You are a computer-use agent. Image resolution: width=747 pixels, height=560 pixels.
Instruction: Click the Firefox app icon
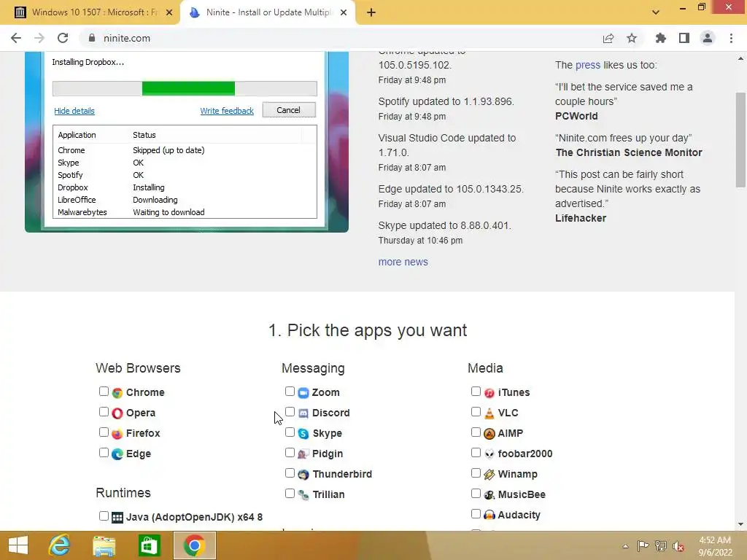[117, 434]
